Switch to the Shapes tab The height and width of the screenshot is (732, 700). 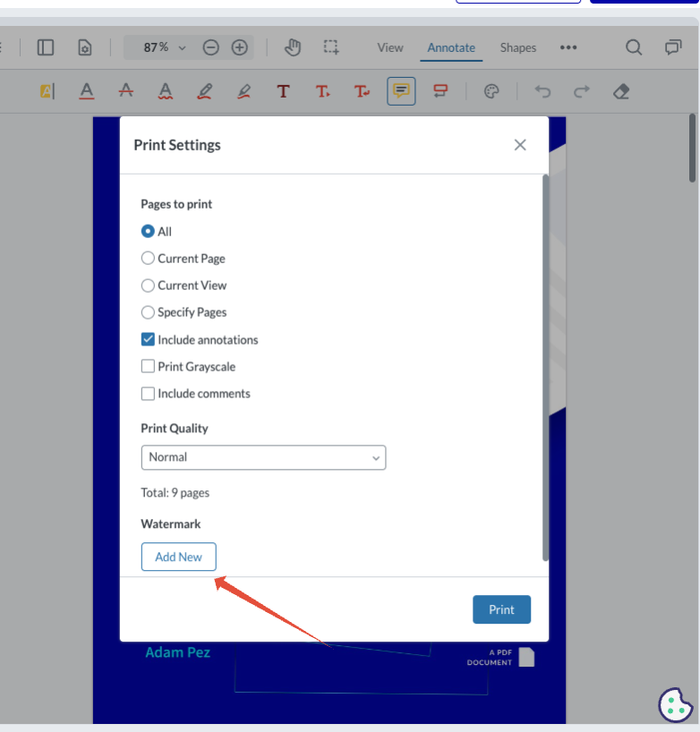point(518,47)
